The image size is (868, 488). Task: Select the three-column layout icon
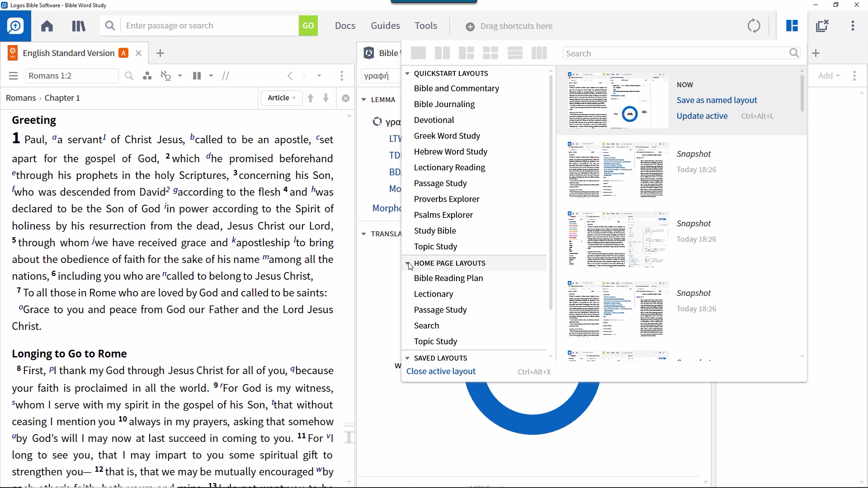[539, 53]
